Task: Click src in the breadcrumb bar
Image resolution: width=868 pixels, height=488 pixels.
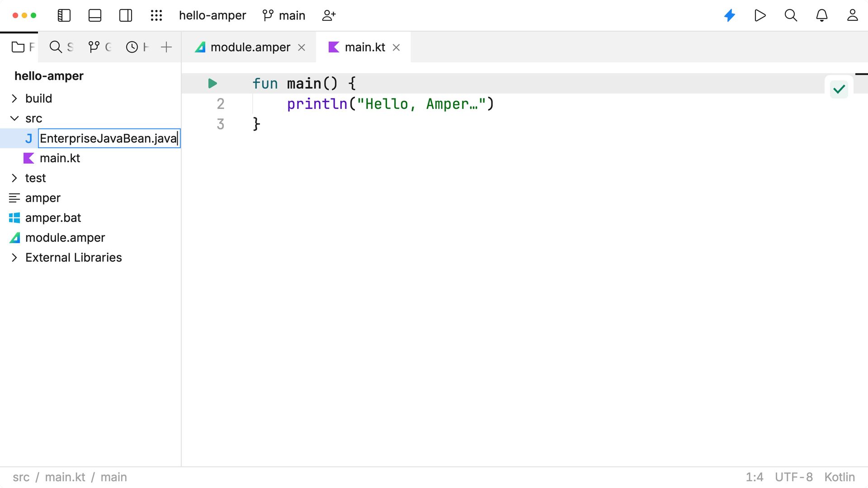Action: (x=21, y=477)
